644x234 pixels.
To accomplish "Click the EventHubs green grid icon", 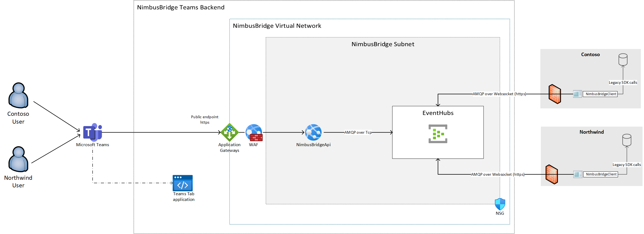I will pyautogui.click(x=438, y=134).
